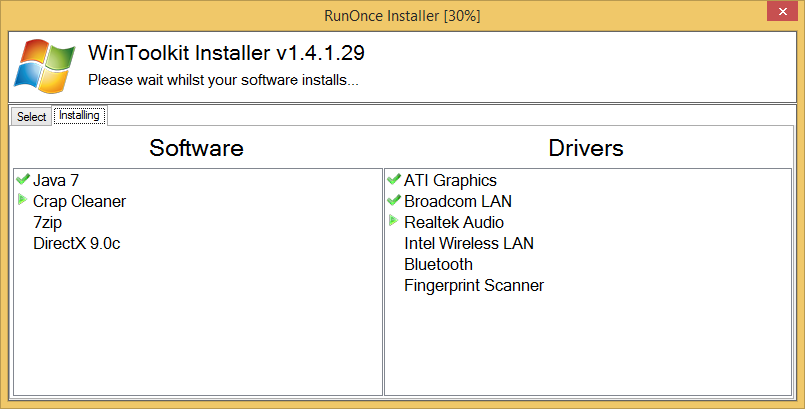805x409 pixels.
Task: Click the Software column heading
Action: [196, 148]
